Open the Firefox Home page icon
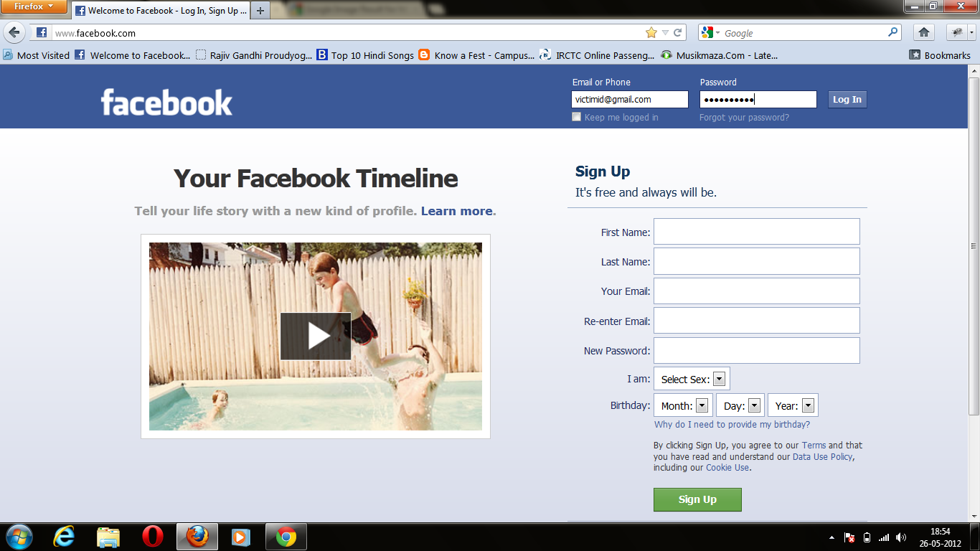 tap(924, 32)
